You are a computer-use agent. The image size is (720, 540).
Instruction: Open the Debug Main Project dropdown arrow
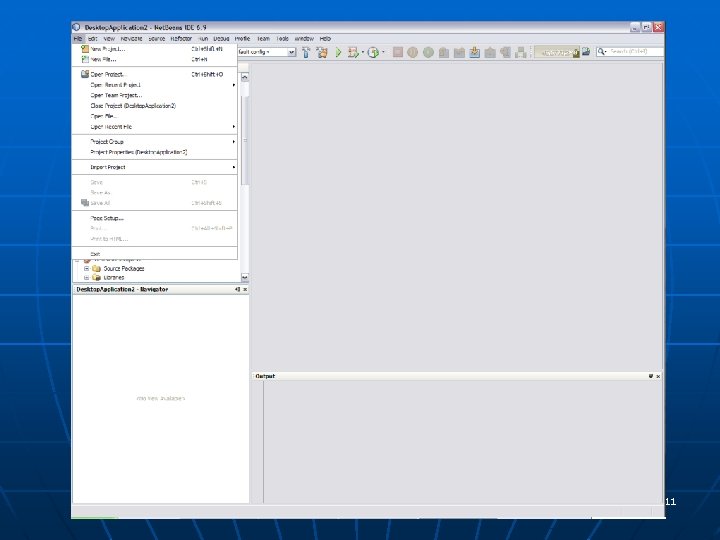click(363, 52)
